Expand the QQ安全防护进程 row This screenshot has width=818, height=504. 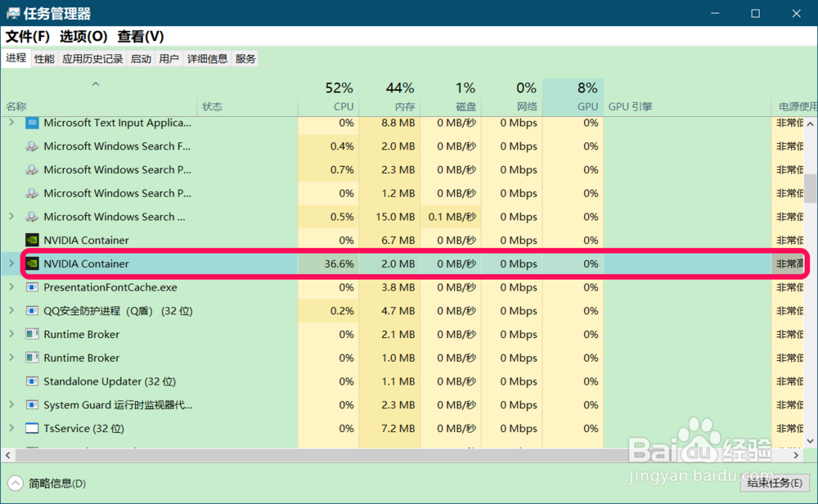11,310
